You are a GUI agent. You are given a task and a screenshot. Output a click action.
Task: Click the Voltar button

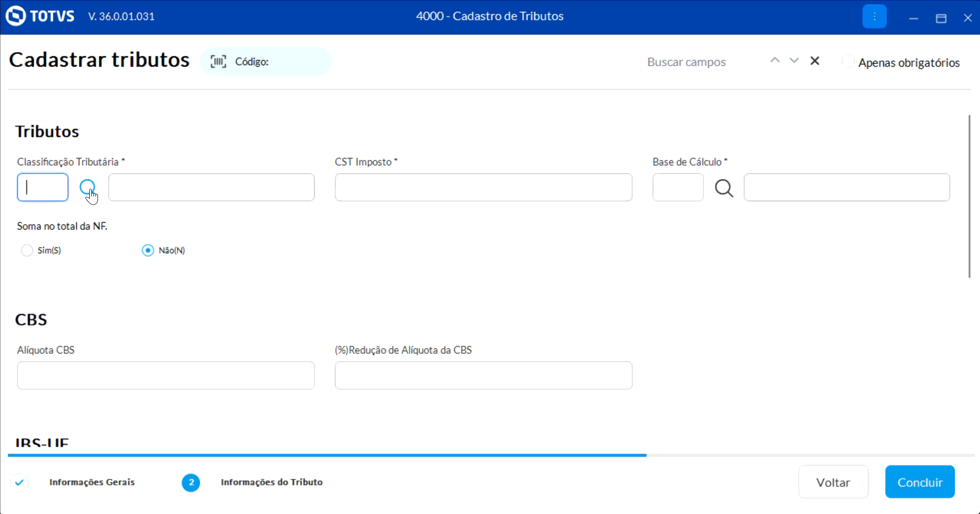(x=833, y=482)
